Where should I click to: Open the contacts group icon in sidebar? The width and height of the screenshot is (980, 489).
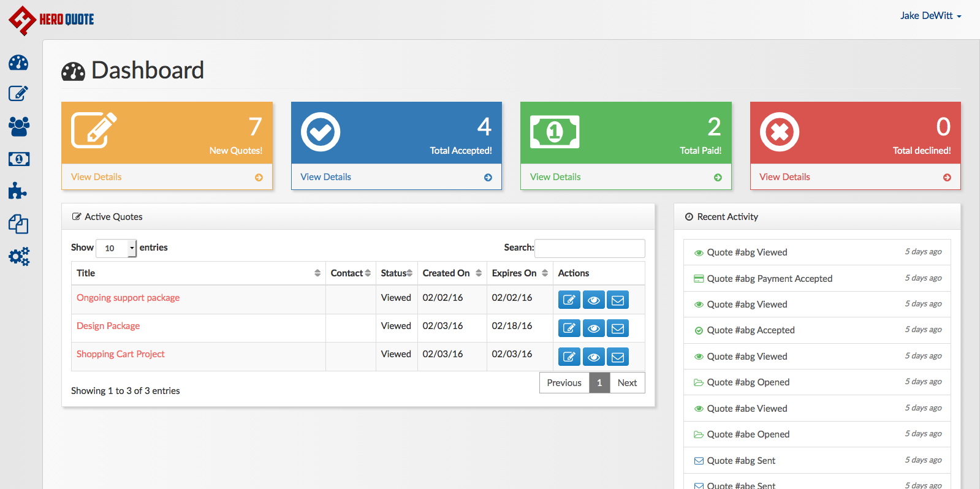pyautogui.click(x=19, y=126)
